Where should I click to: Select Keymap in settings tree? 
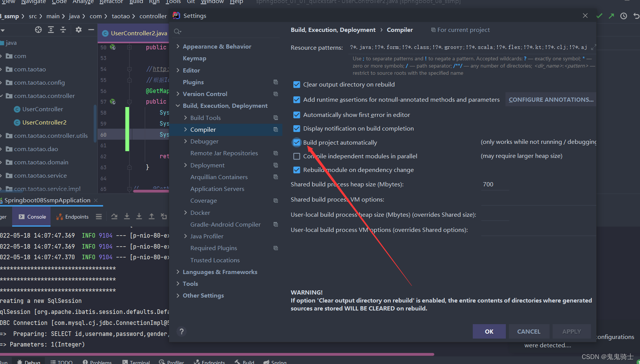(x=194, y=58)
